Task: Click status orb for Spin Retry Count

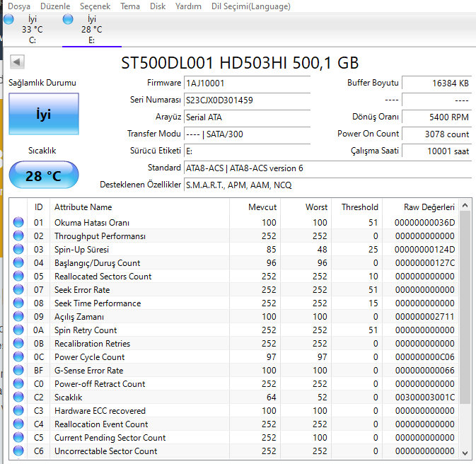Action: tap(18, 330)
